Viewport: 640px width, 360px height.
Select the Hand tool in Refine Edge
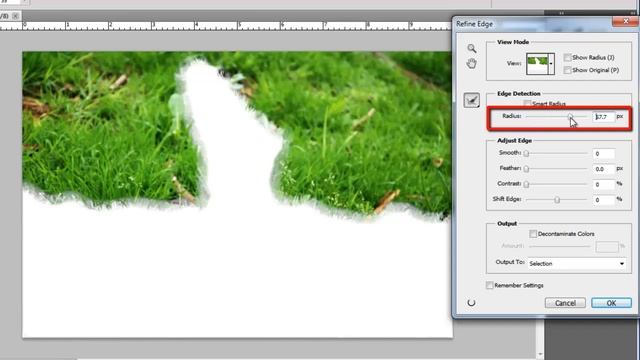(471, 64)
